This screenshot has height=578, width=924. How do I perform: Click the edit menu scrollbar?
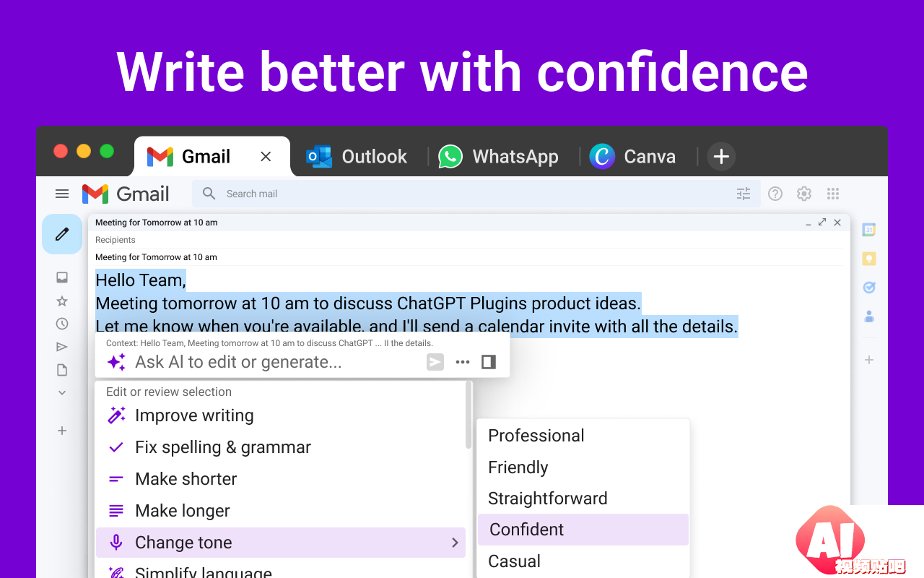point(469,415)
